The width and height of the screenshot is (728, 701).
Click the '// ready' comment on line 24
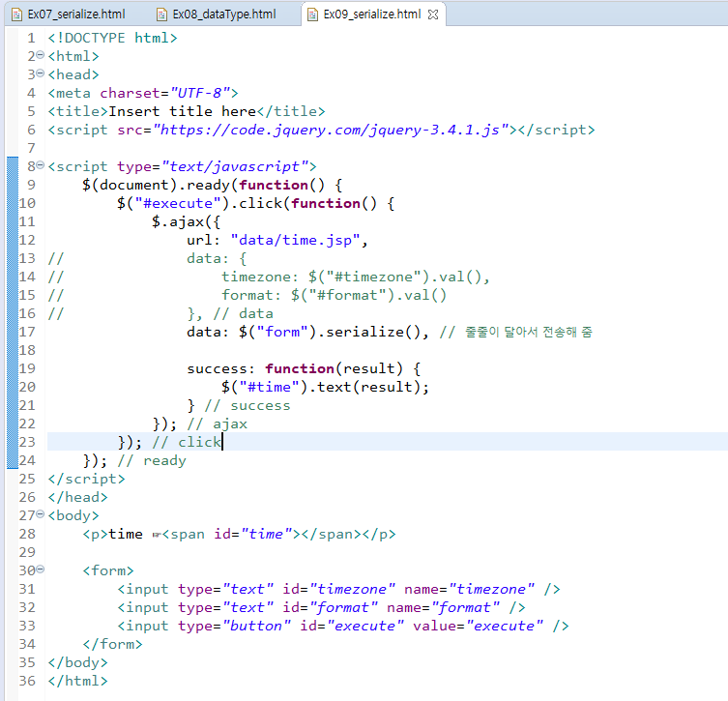pyautogui.click(x=152, y=460)
